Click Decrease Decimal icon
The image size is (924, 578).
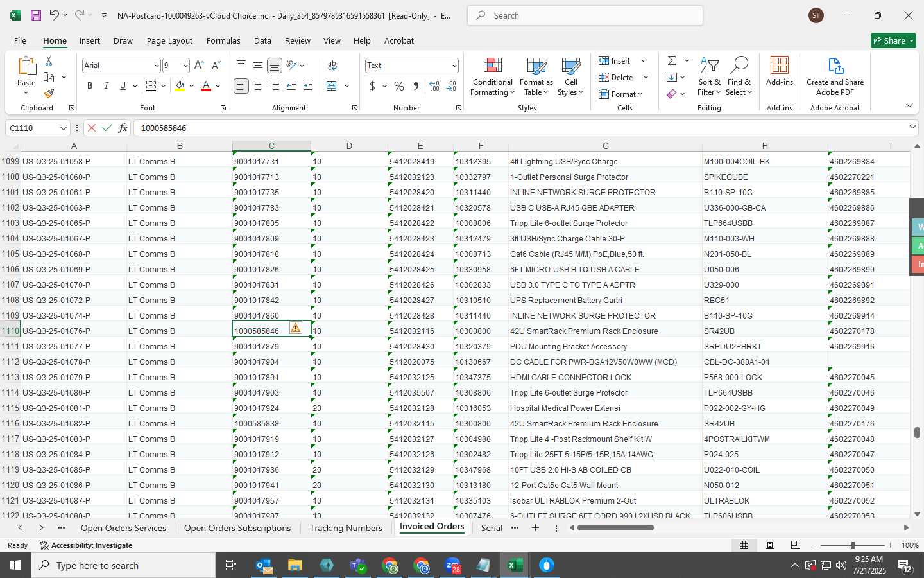451,86
